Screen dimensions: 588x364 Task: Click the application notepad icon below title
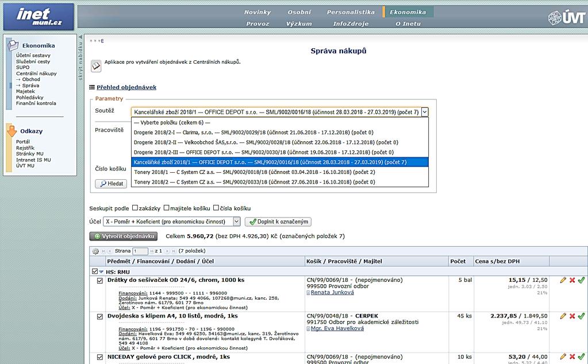[96, 66]
